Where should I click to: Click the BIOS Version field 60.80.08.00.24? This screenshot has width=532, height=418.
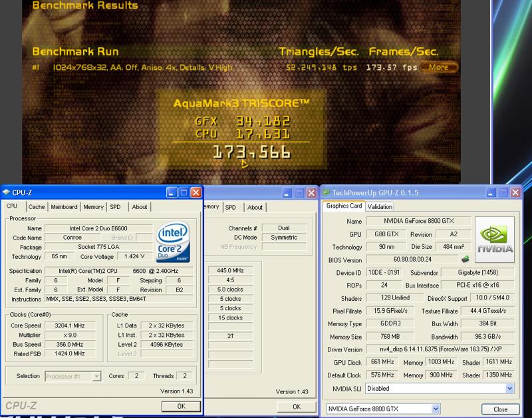pyautogui.click(x=412, y=260)
